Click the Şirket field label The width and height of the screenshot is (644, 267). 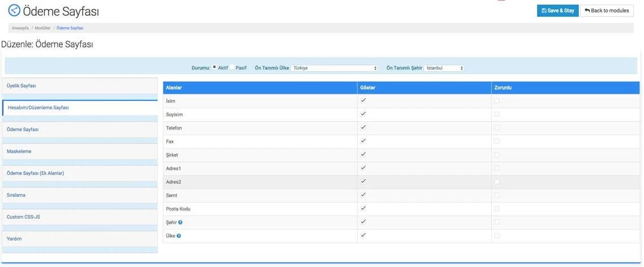pos(171,155)
